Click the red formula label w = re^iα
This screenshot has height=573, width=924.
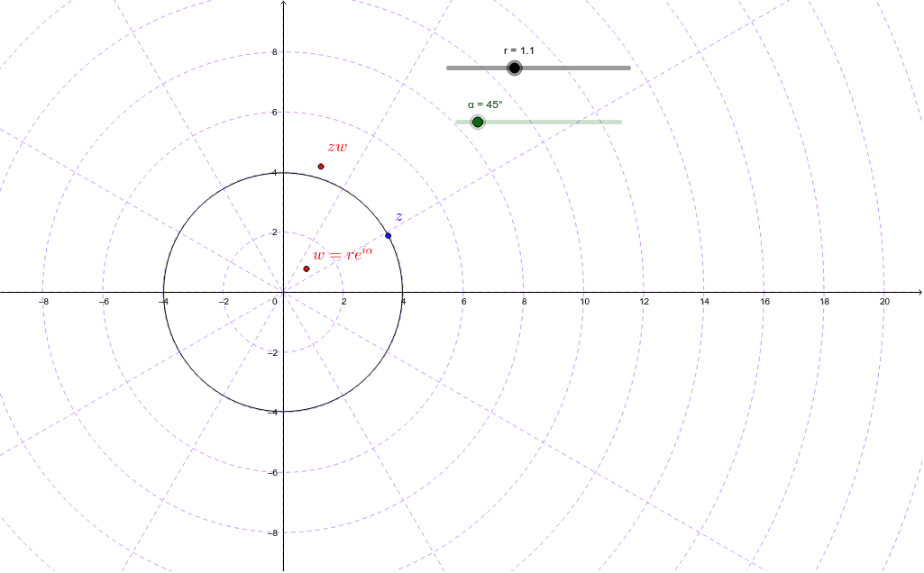pos(343,254)
